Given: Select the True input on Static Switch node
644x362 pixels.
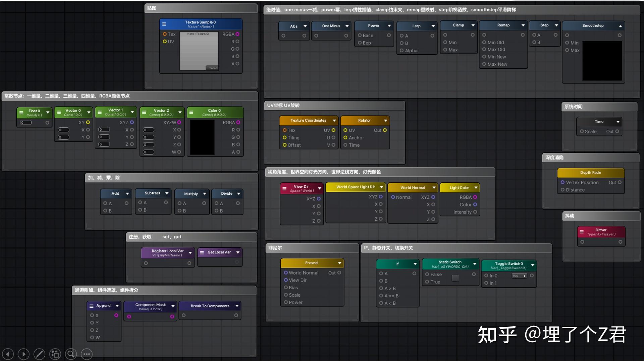Looking at the screenshot, I should (x=426, y=282).
